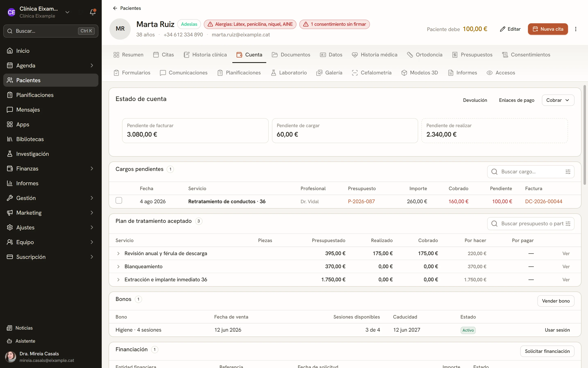The height and width of the screenshot is (368, 588).
Task: Open filter options in Buscar cargo field
Action: [x=568, y=172]
